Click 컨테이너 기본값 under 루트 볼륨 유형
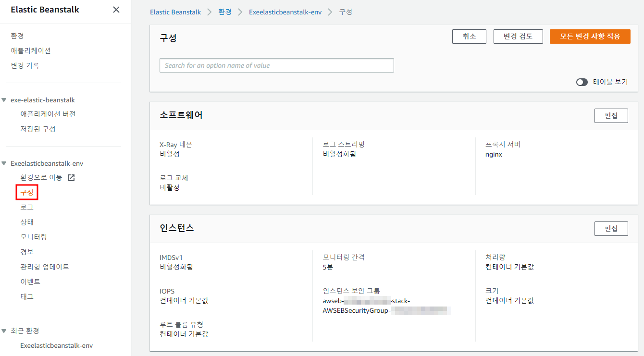The width and height of the screenshot is (644, 356). (184, 334)
